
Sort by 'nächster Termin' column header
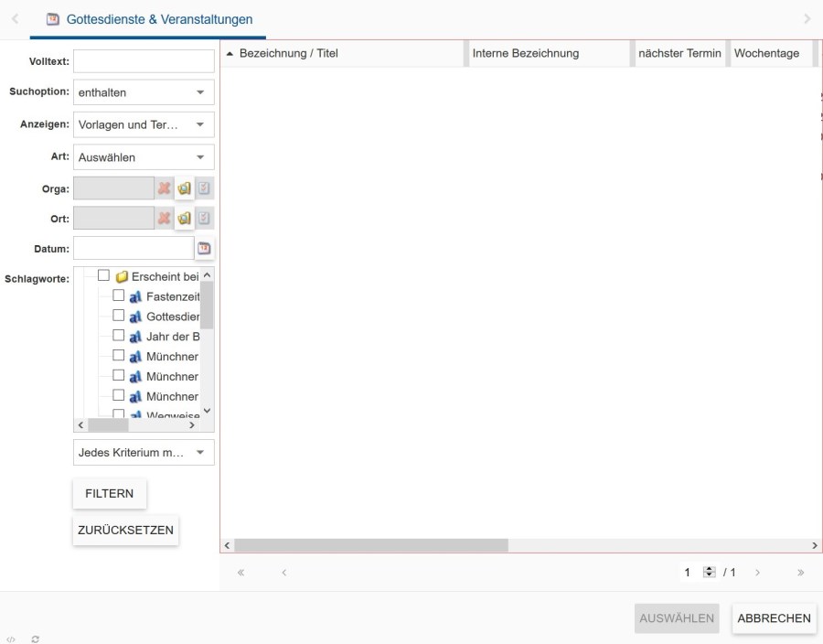[679, 53]
